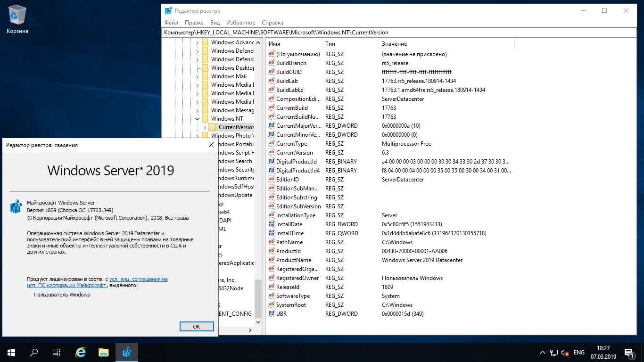
Task: Show hidden tray icons chevron
Action: [542, 353]
